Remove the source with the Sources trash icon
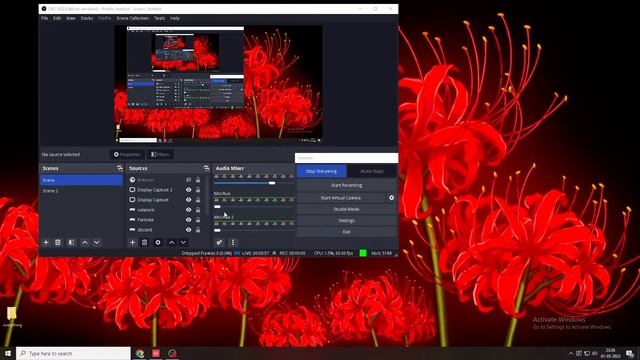The width and height of the screenshot is (640, 360). (144, 242)
